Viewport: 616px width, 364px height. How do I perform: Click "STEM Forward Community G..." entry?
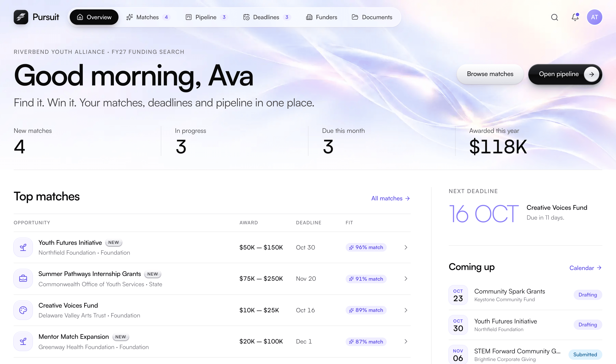click(517, 351)
